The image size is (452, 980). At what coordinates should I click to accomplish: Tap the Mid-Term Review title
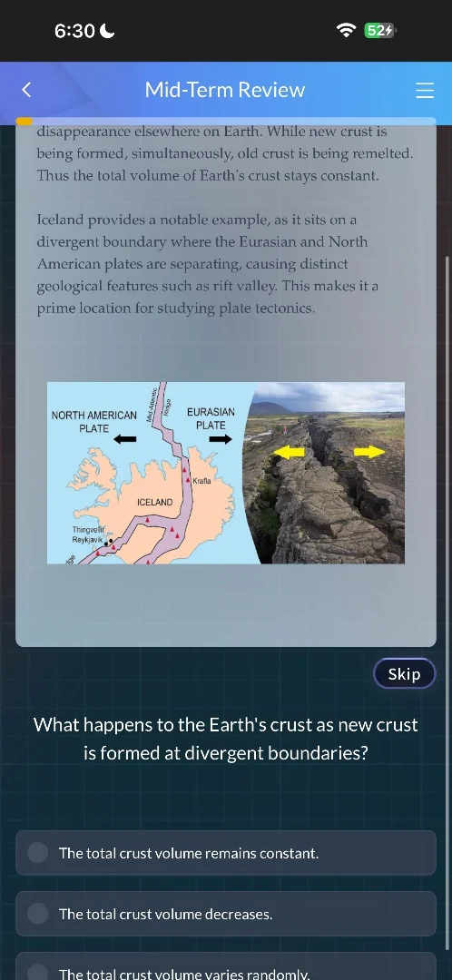point(225,90)
